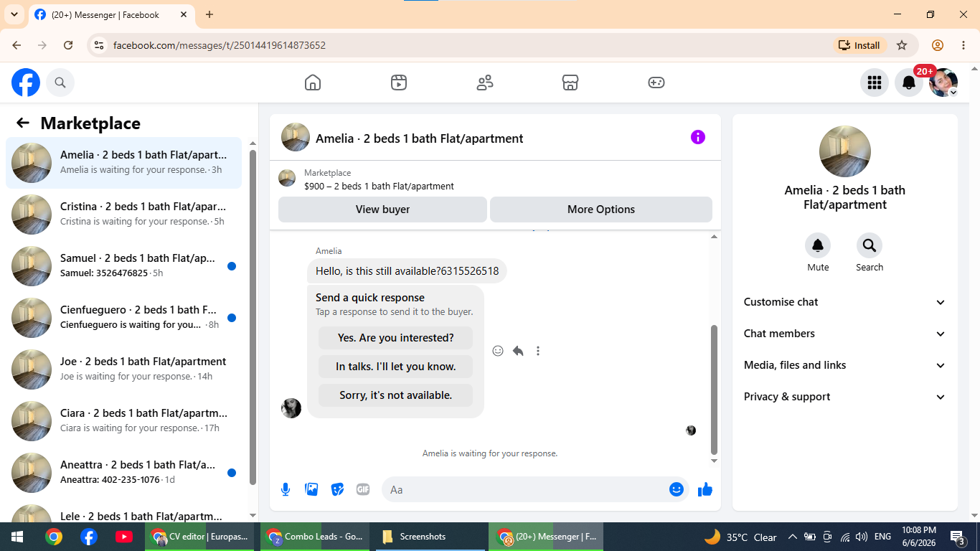Open the Friends icon in top navigation

click(485, 83)
